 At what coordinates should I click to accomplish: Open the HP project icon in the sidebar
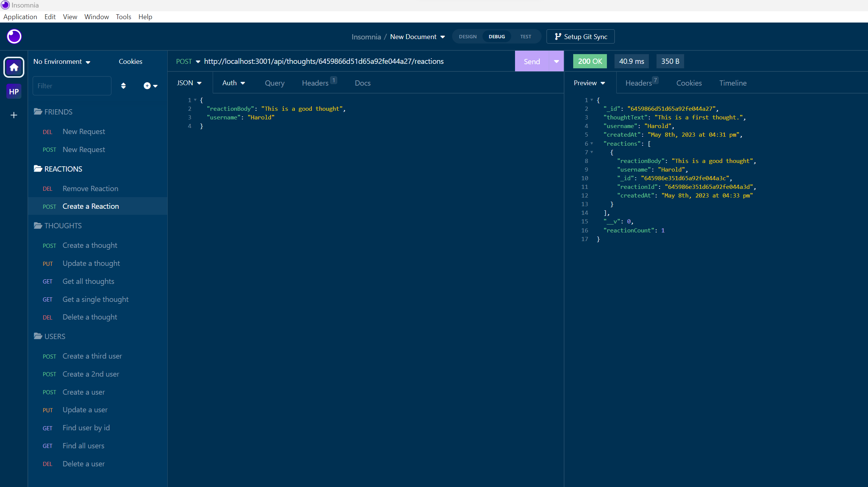pyautogui.click(x=14, y=91)
